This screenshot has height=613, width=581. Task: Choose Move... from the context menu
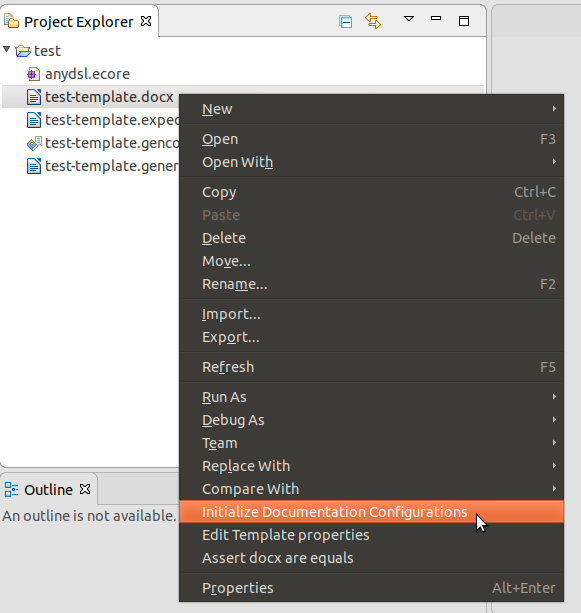click(x=371, y=261)
